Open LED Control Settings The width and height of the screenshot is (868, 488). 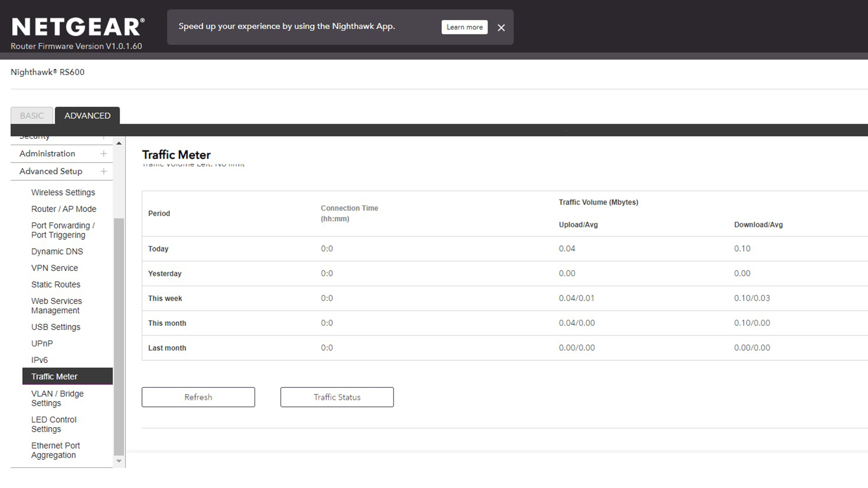53,424
